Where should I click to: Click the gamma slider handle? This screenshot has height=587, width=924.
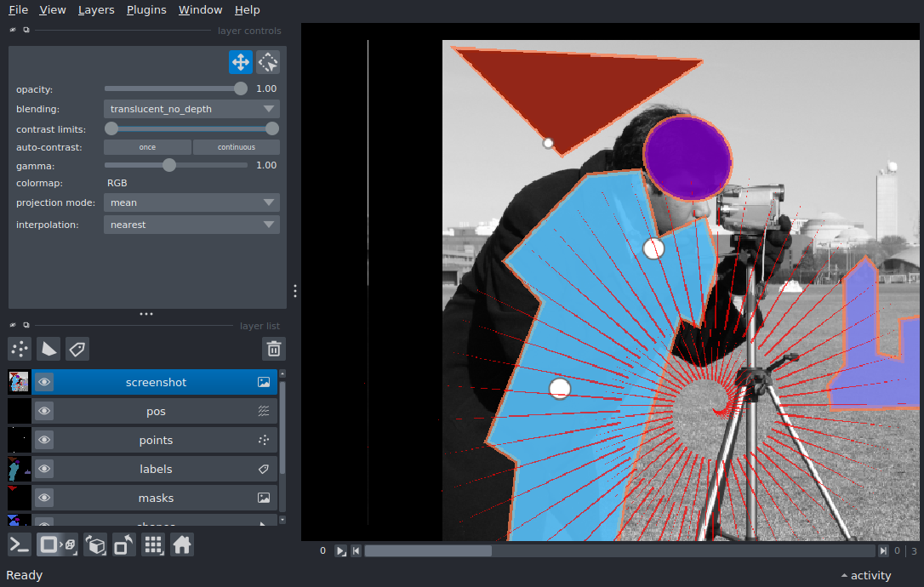(x=169, y=165)
